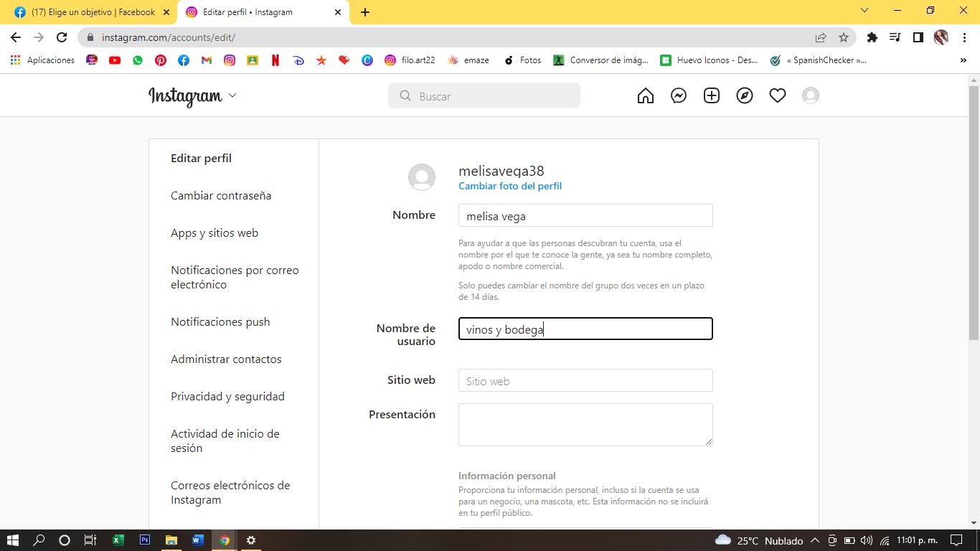
Task: Click the Sitio web input field
Action: click(585, 380)
